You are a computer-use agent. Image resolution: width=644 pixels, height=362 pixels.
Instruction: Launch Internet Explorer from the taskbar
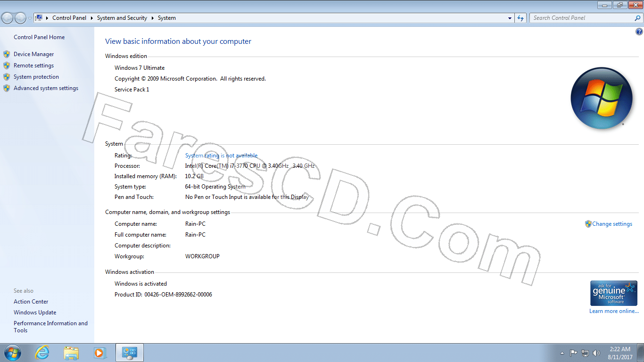(42, 353)
